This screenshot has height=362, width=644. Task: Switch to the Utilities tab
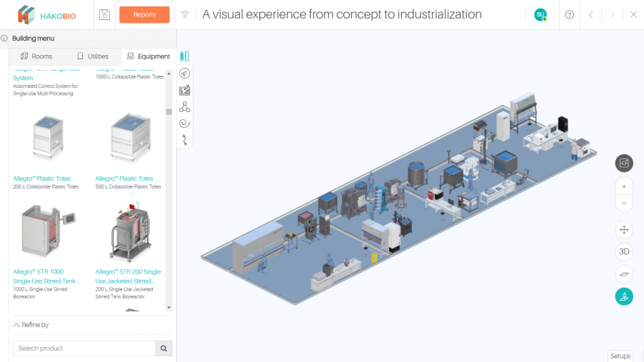click(x=93, y=56)
